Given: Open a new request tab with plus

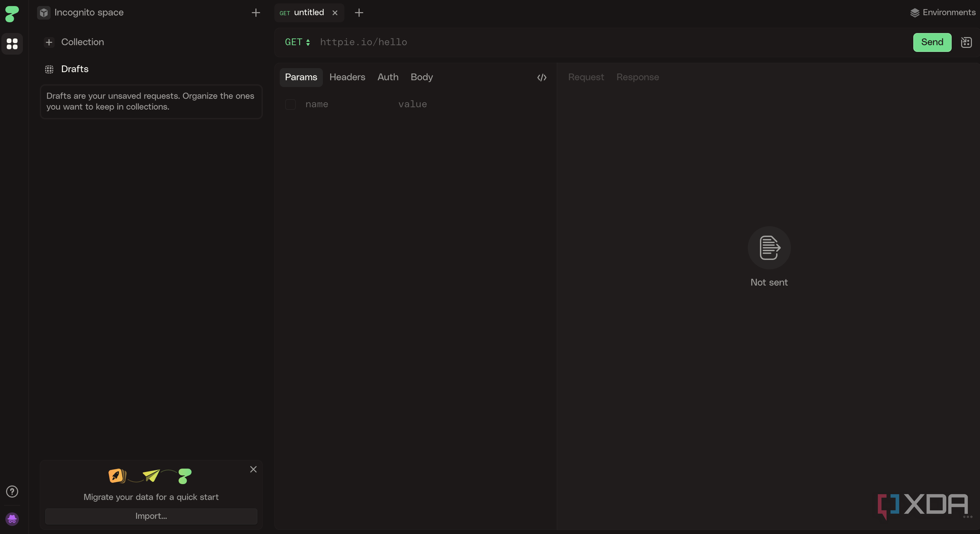Looking at the screenshot, I should coord(359,12).
